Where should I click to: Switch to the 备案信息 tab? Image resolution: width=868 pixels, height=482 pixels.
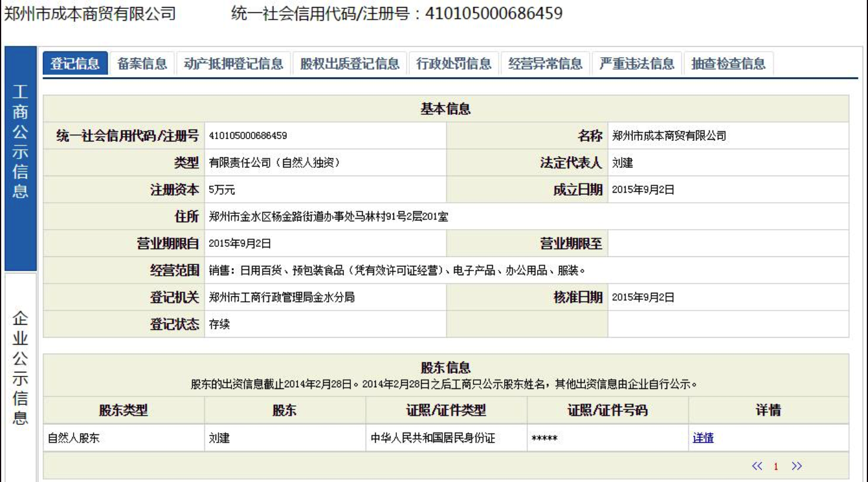(x=142, y=64)
